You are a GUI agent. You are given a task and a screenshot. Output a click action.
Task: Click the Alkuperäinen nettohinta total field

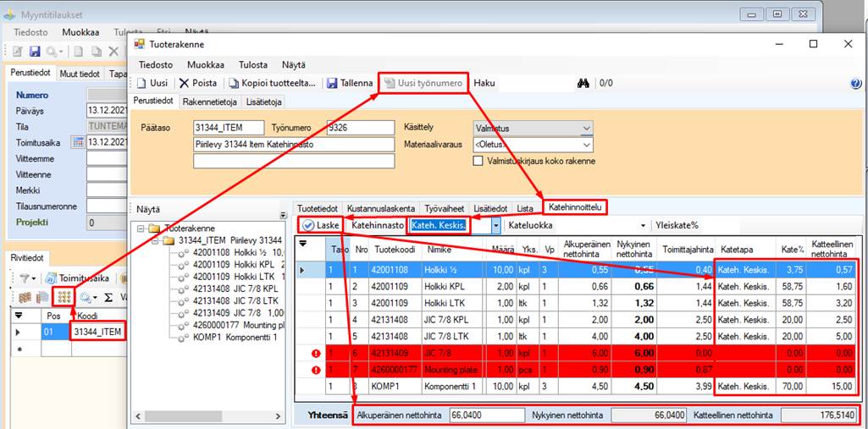(x=486, y=414)
